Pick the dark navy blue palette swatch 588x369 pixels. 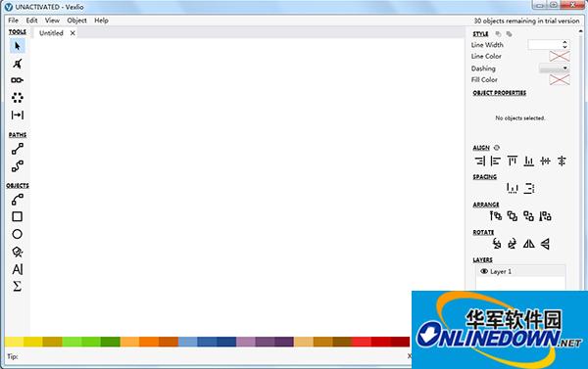click(x=226, y=342)
